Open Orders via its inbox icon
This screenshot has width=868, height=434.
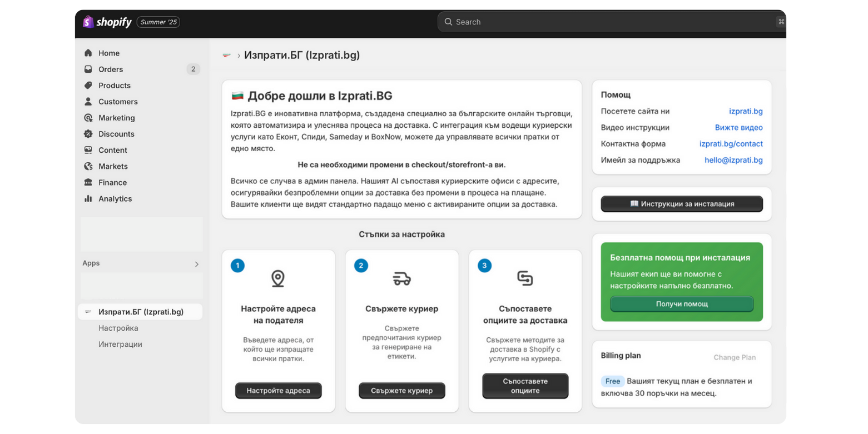[x=88, y=69]
